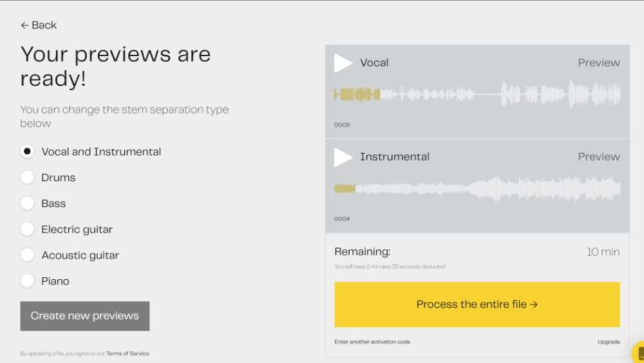
Task: Choose the Piano stem option
Action: 27,281
